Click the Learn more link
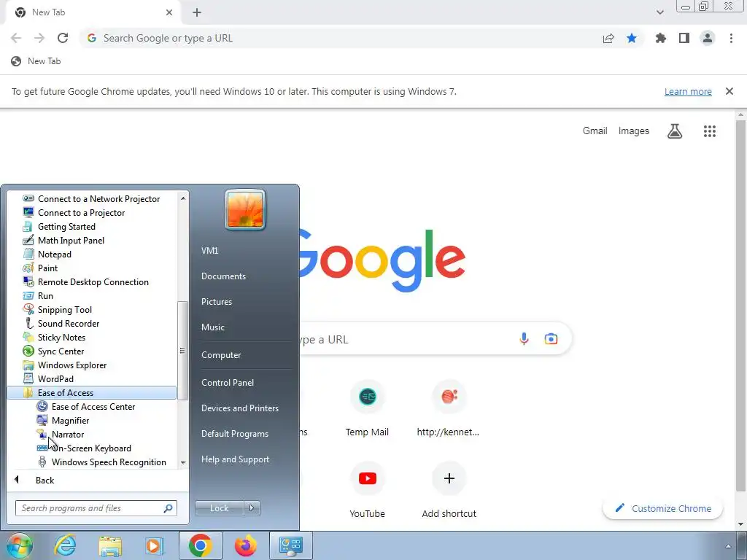The image size is (747, 560). pyautogui.click(x=688, y=91)
